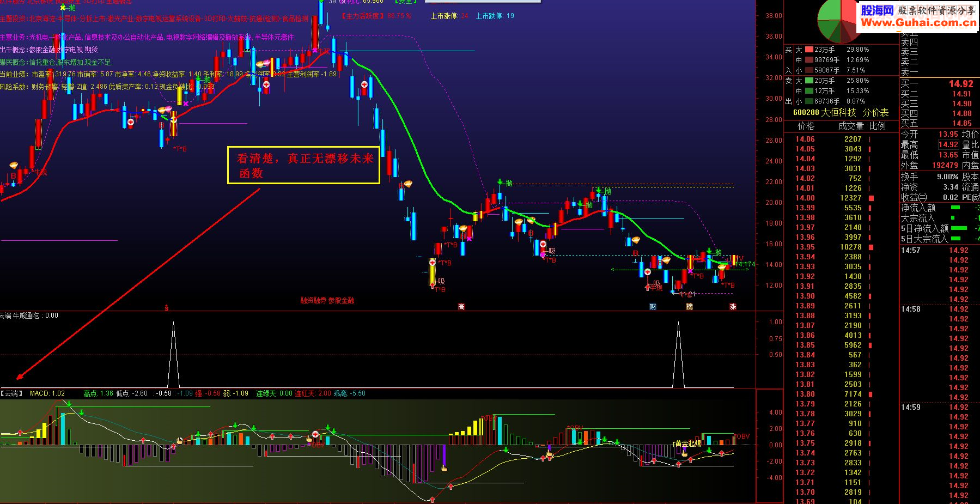Select the row with volume 12327

coord(841,198)
